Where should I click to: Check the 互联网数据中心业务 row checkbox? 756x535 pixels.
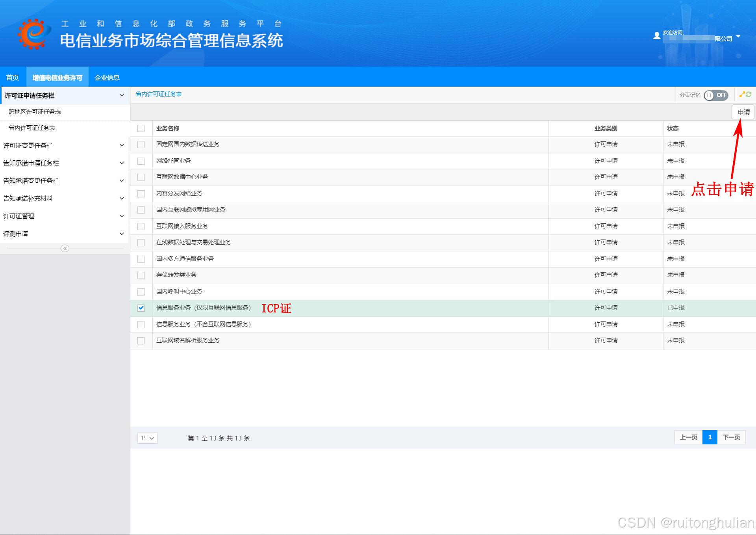[141, 177]
